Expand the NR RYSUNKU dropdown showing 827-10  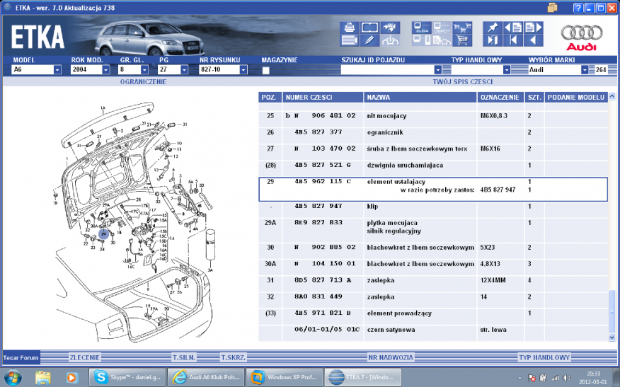(244, 70)
